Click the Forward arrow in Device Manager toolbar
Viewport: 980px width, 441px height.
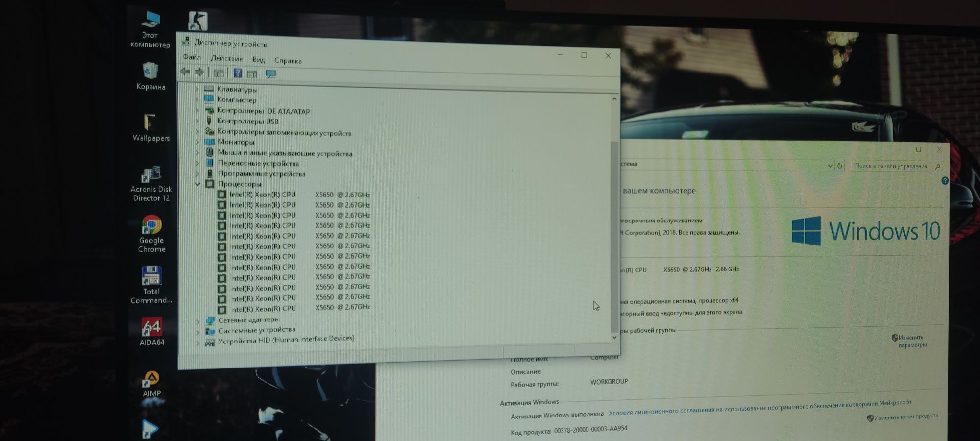(199, 73)
